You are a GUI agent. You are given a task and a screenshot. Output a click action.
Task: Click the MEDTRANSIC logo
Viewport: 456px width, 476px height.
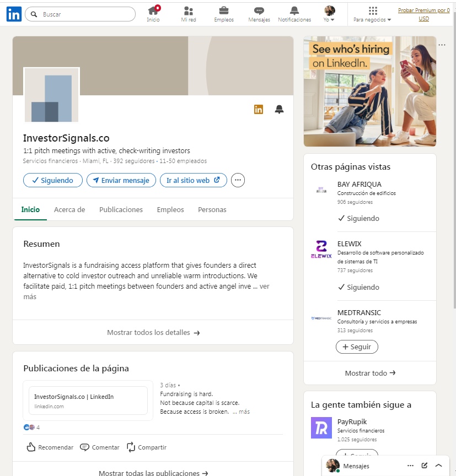(321, 318)
